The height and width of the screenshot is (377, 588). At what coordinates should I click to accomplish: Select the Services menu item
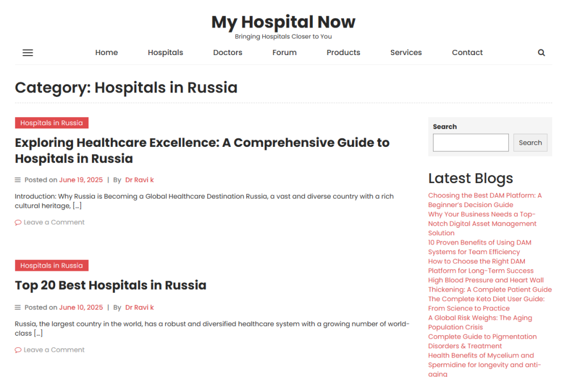click(406, 52)
